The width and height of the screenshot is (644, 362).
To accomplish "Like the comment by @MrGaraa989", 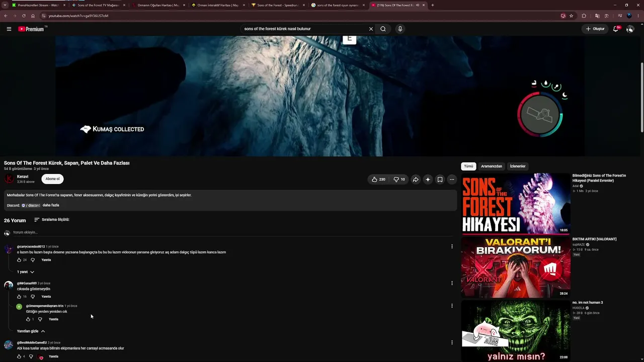I will tap(19, 297).
